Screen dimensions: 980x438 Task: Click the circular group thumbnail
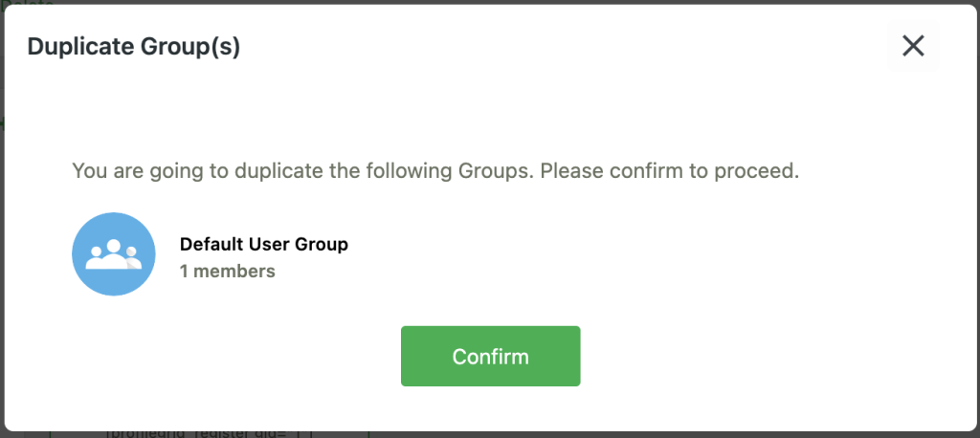[x=114, y=254]
